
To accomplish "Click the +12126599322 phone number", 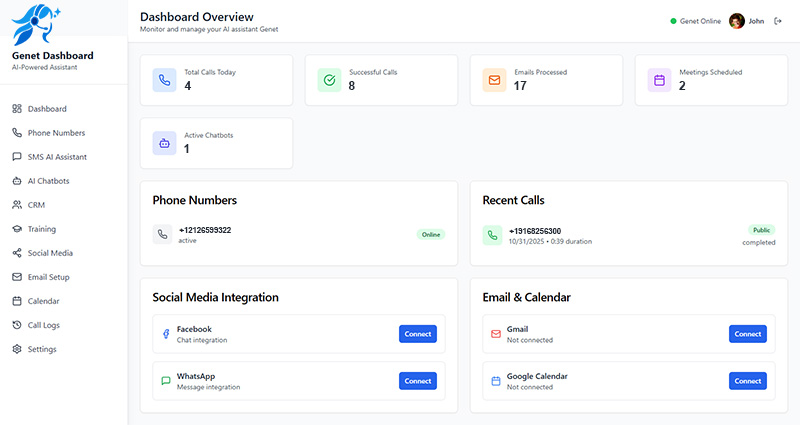I will click(x=205, y=230).
